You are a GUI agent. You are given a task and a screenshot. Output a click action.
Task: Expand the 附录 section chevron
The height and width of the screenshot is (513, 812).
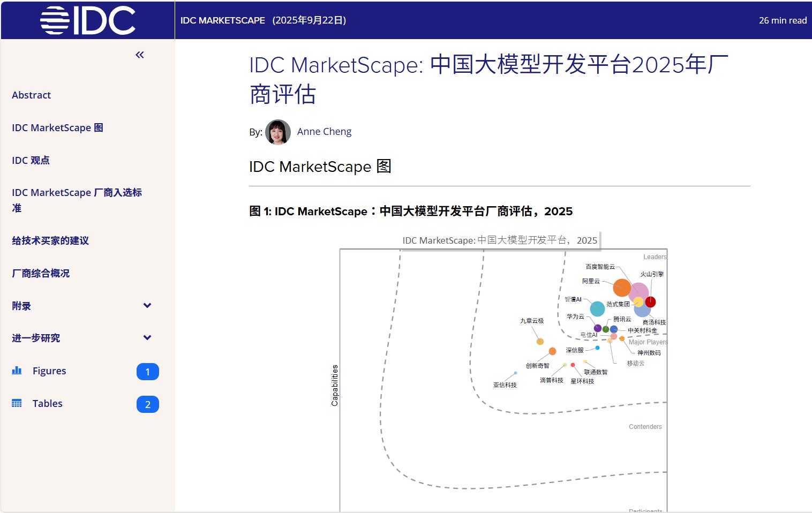[x=147, y=306]
